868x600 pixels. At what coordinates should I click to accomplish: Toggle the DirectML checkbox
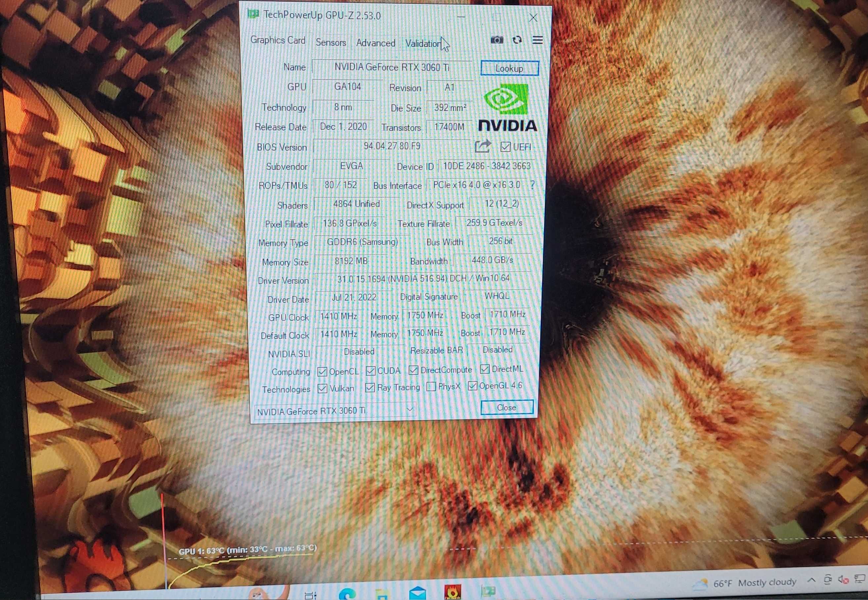(x=485, y=369)
